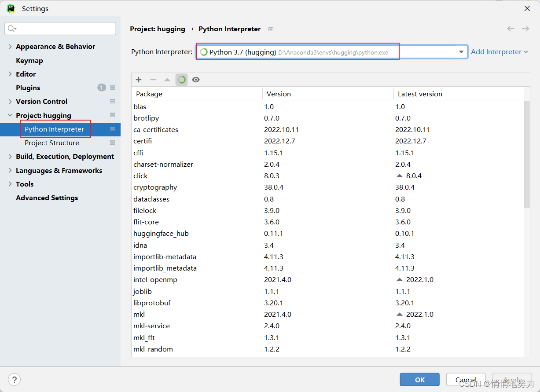
Task: Toggle show early releases eye icon
Action: click(x=196, y=80)
